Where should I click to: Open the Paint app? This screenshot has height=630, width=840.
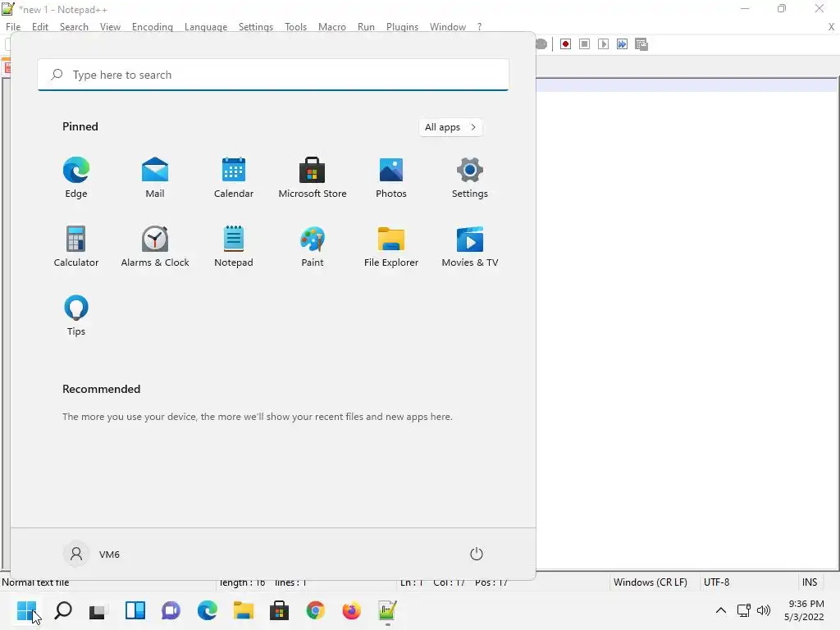pos(313,246)
